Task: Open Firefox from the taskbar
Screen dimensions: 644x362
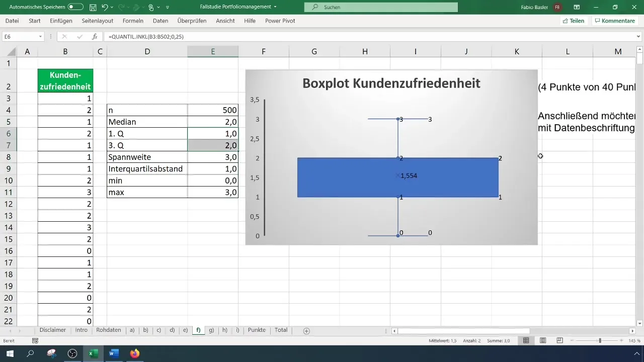Action: click(134, 353)
